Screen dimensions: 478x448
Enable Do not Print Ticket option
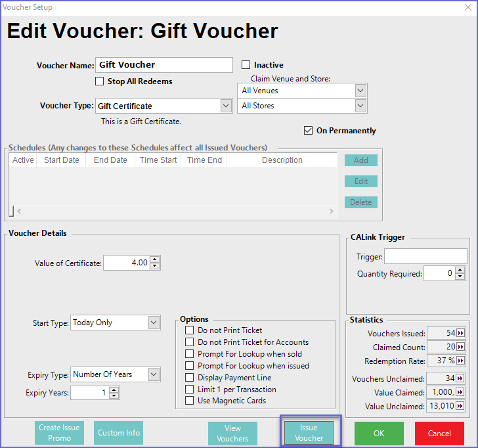(190, 330)
